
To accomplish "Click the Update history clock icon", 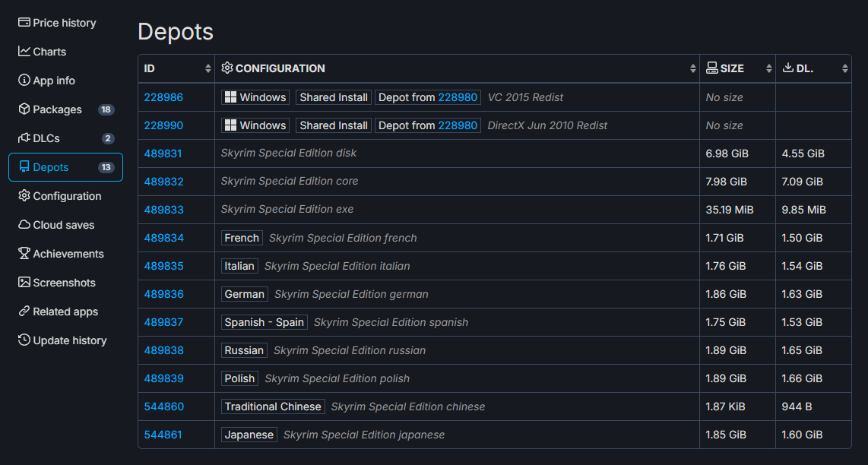I will coord(24,340).
